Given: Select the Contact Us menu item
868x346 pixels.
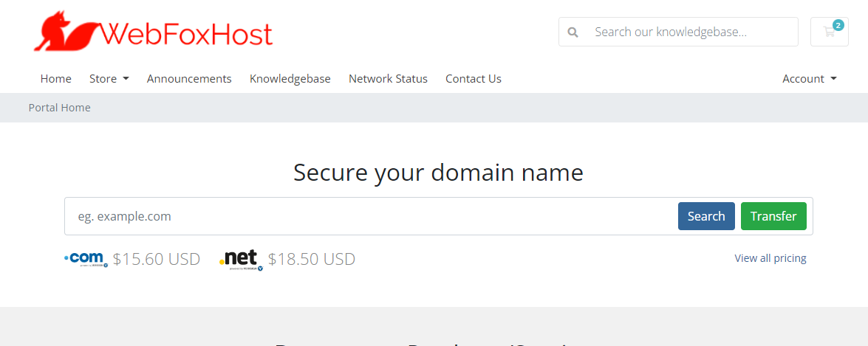Looking at the screenshot, I should 473,79.
